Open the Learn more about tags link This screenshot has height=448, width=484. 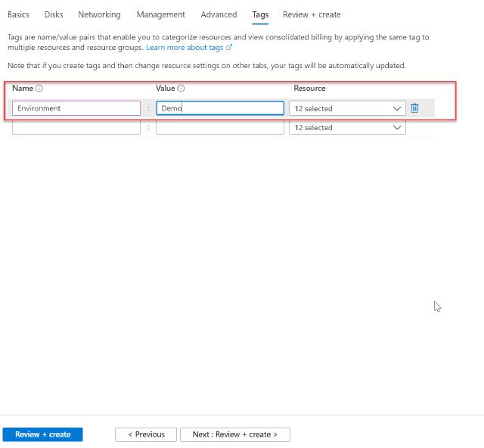tap(188, 48)
